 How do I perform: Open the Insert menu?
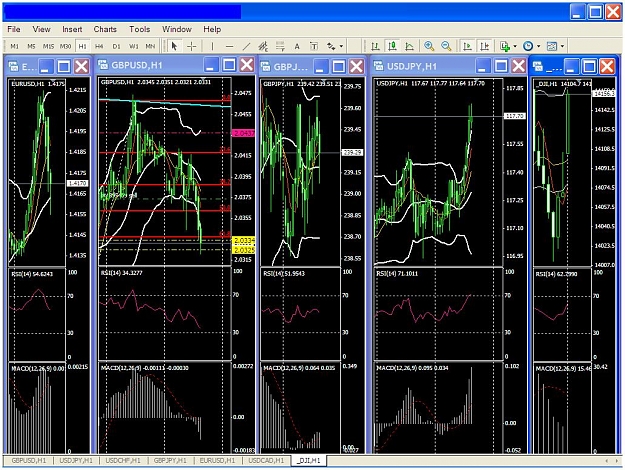pos(72,29)
